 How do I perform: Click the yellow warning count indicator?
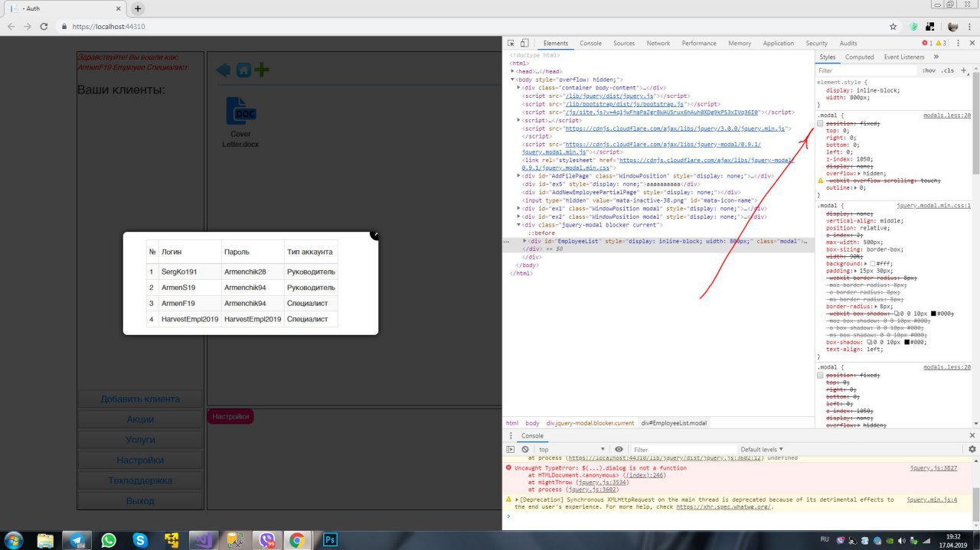941,44
